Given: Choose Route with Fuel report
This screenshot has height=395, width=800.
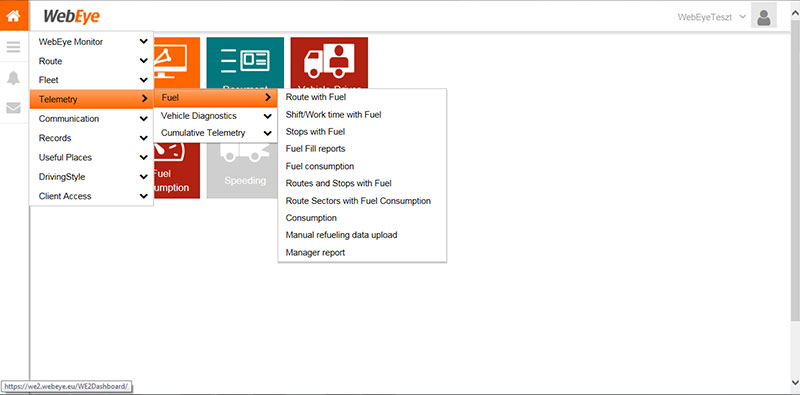Looking at the screenshot, I should [316, 97].
